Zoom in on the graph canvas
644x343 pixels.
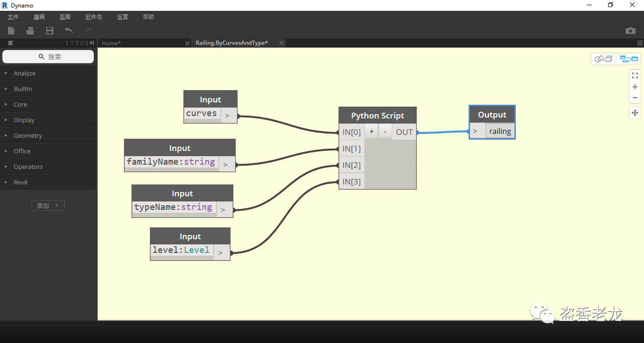coord(635,87)
